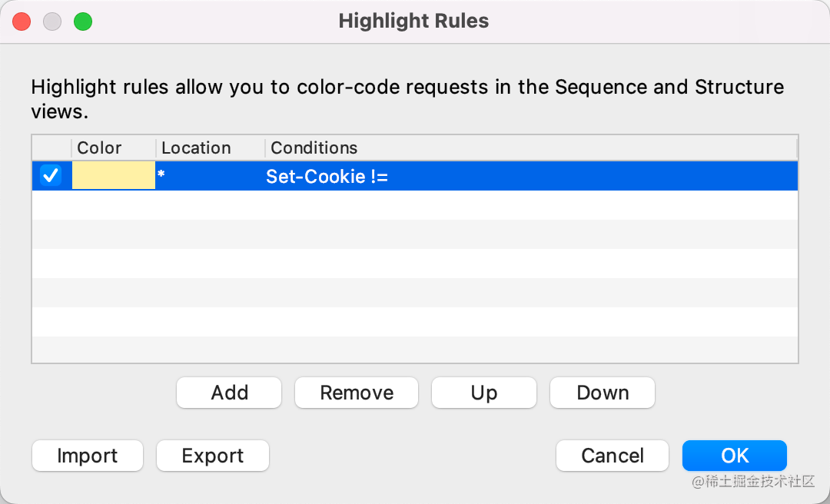Import highlight rules

click(88, 456)
